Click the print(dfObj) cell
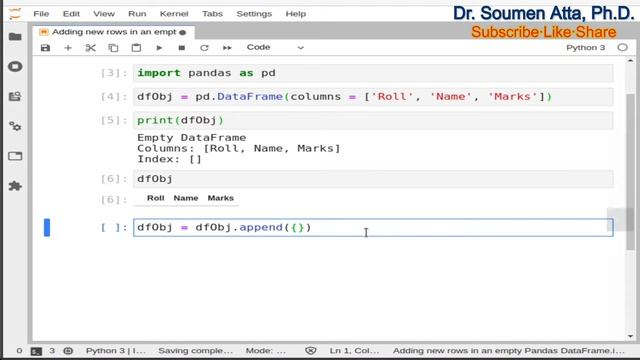 373,120
